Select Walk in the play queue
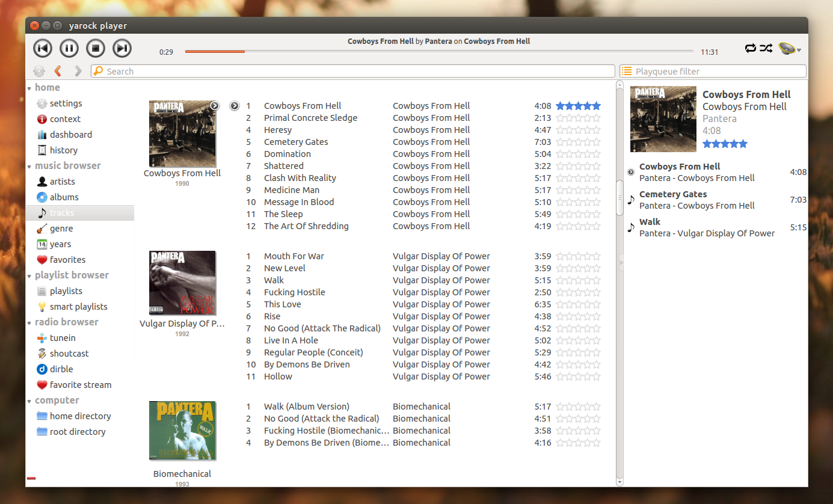This screenshot has height=504, width=833. point(716,227)
